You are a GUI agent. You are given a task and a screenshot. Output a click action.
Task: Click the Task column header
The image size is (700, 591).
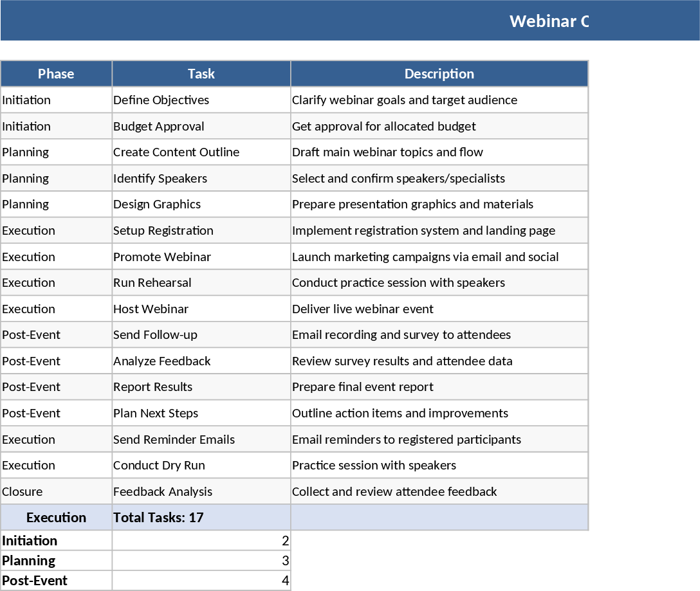201,73
